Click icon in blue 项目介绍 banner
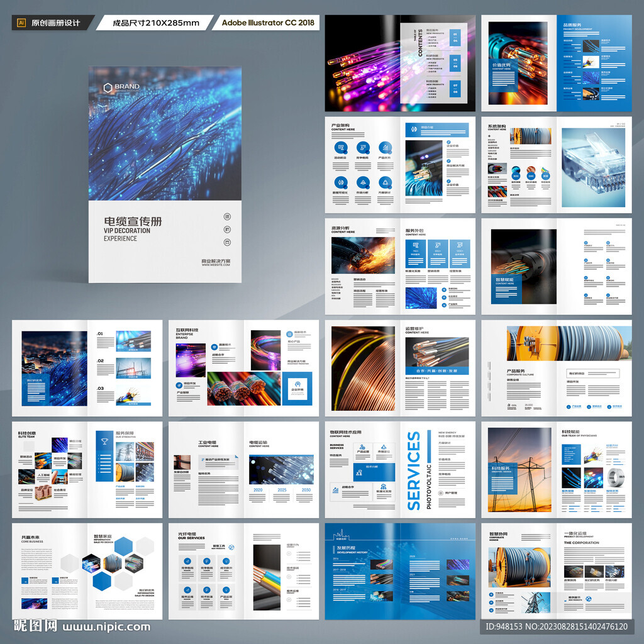 pyautogui.click(x=414, y=130)
